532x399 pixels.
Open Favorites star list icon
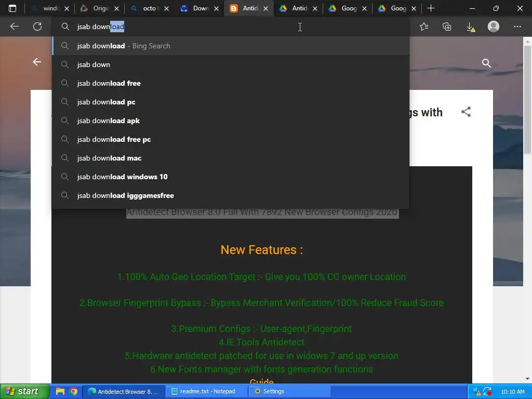point(424,26)
